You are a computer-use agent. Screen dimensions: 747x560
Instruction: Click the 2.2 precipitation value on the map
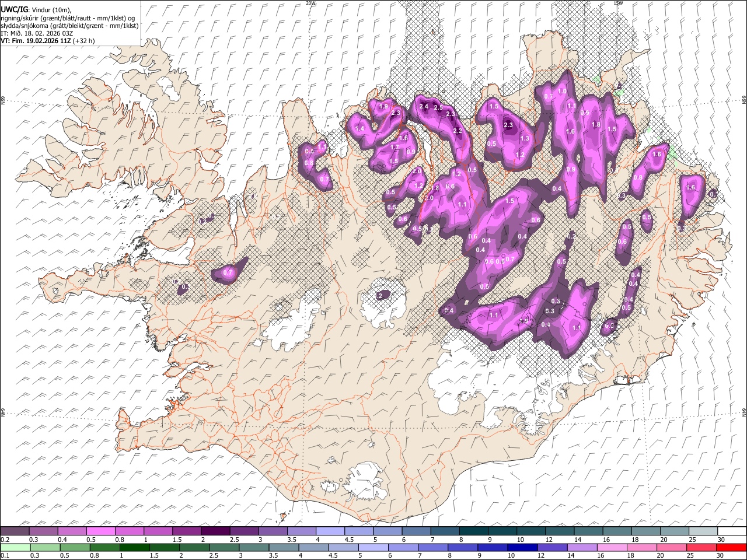[458, 131]
